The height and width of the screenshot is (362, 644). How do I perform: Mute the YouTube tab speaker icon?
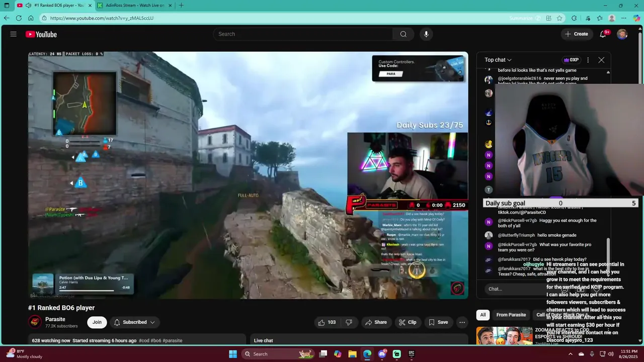pos(29,6)
